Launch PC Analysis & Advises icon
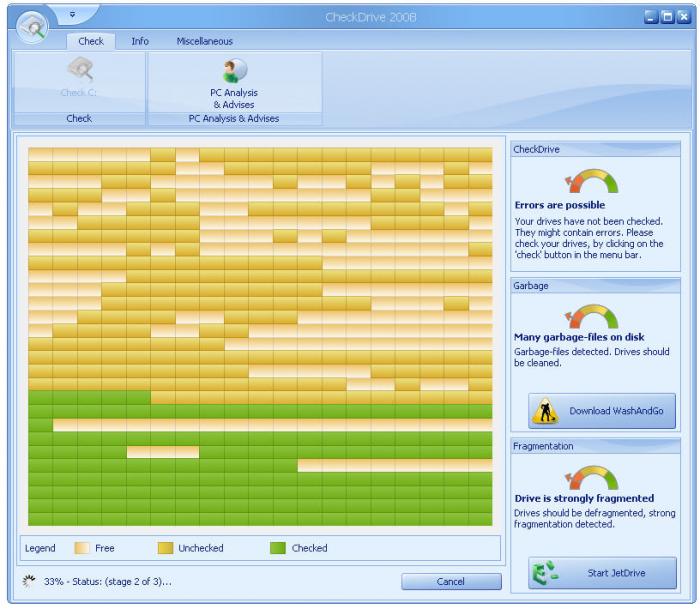The width and height of the screenshot is (700, 609). click(233, 72)
